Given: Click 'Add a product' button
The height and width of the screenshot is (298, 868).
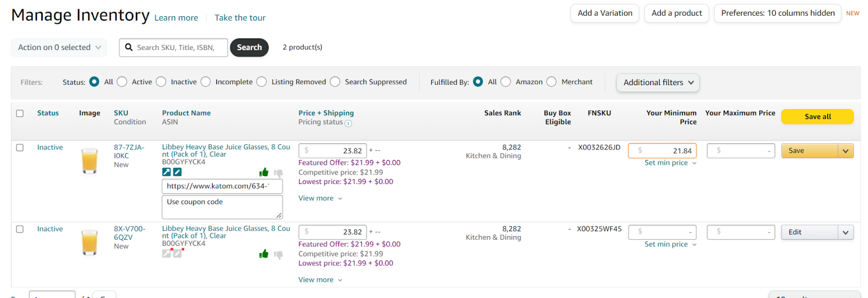Looking at the screenshot, I should pyautogui.click(x=676, y=13).
